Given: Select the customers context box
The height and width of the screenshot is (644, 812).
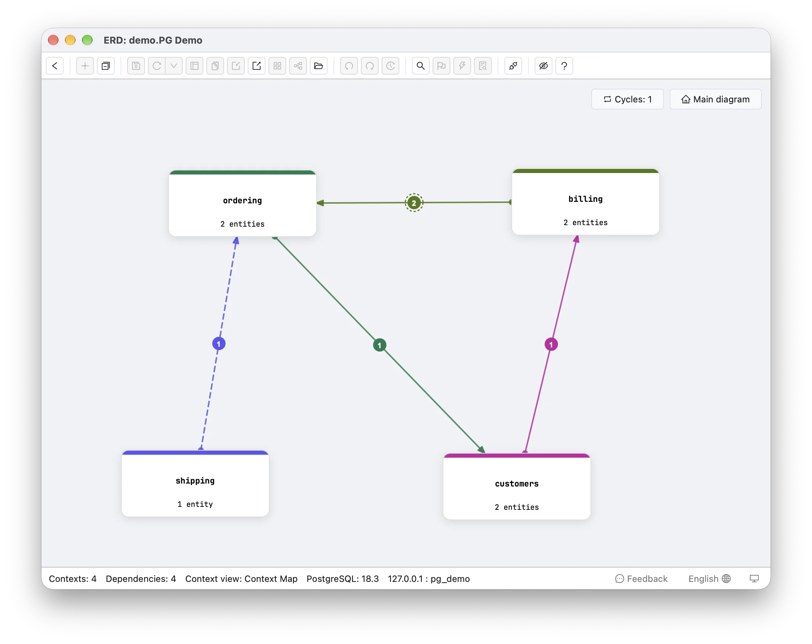Looking at the screenshot, I should (517, 486).
